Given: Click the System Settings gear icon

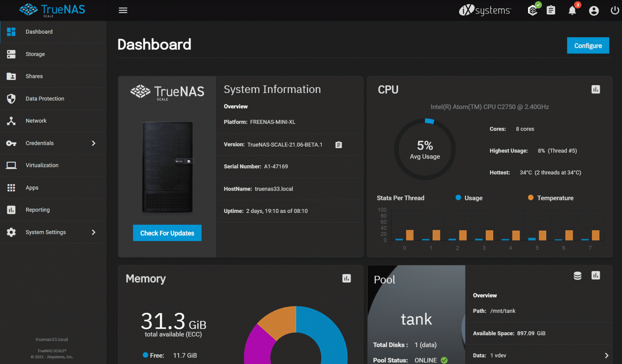Looking at the screenshot, I should [11, 232].
